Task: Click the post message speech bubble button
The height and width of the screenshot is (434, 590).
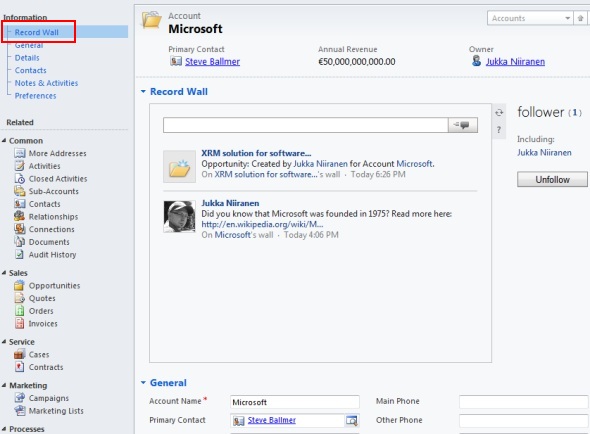Action: point(462,125)
